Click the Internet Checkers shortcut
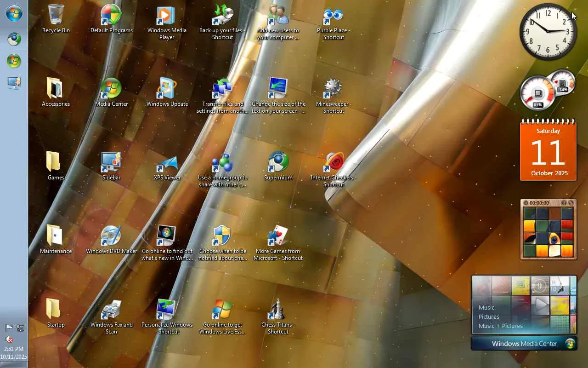 (x=334, y=169)
